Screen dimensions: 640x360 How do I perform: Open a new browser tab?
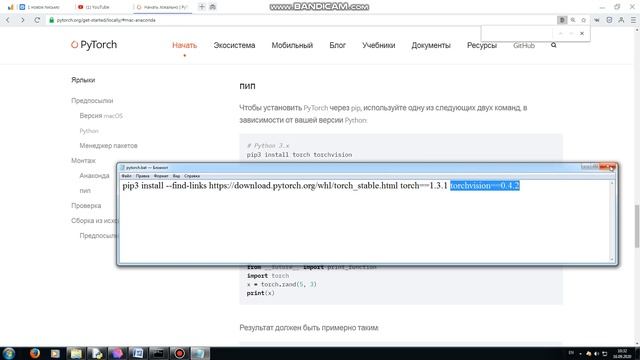pyautogui.click(x=202, y=7)
